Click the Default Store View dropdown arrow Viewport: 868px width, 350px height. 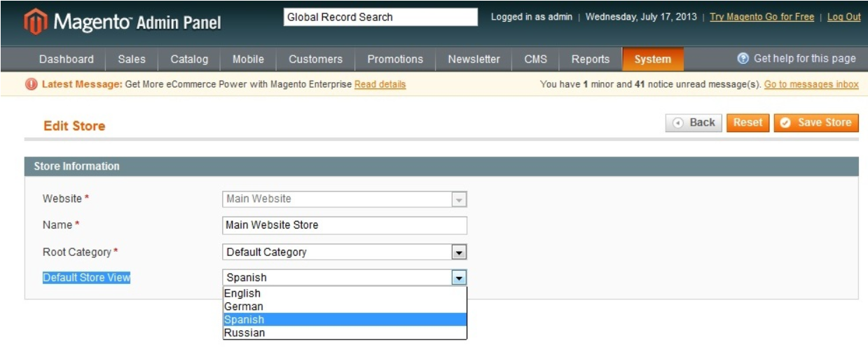[459, 278]
